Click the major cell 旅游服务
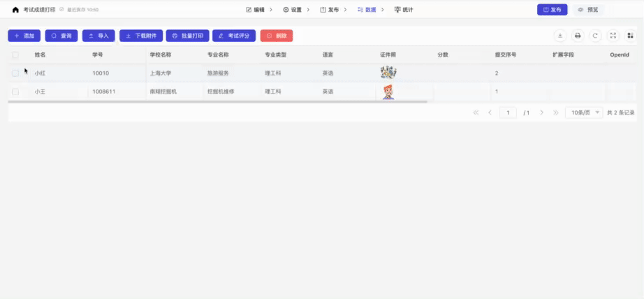 coord(218,73)
